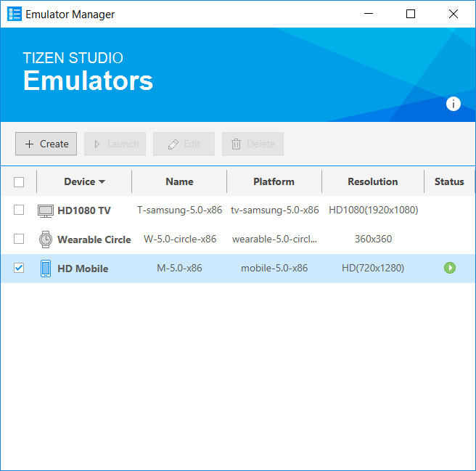This screenshot has height=471, width=476.
Task: Toggle the select-all checkbox in header
Action: click(x=19, y=182)
